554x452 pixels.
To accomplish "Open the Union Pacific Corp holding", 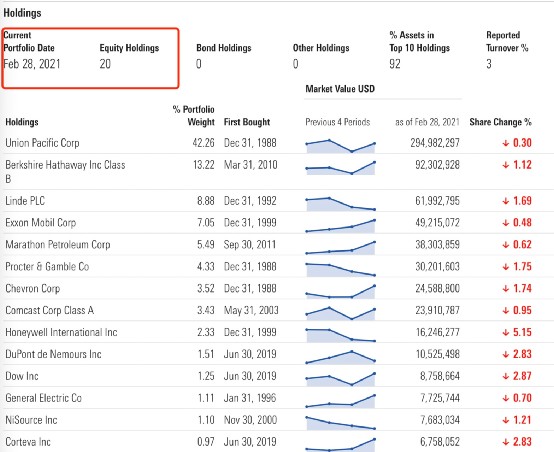I will pos(42,143).
